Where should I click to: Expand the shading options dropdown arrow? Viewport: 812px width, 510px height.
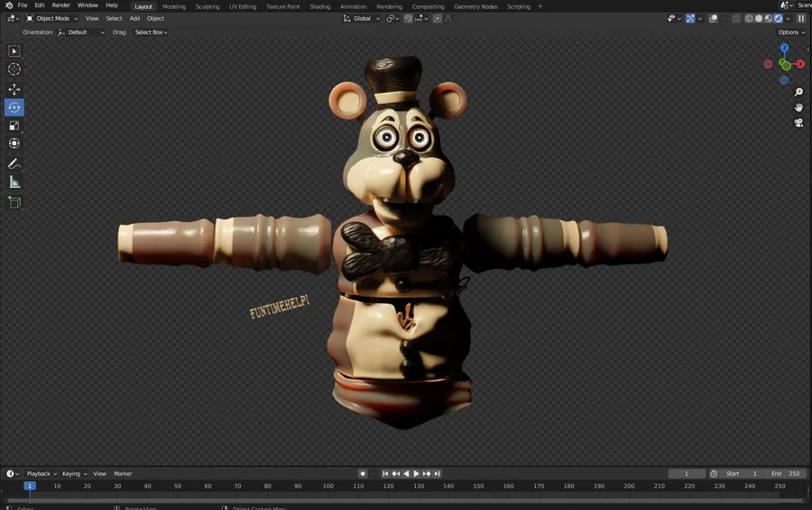click(x=789, y=19)
